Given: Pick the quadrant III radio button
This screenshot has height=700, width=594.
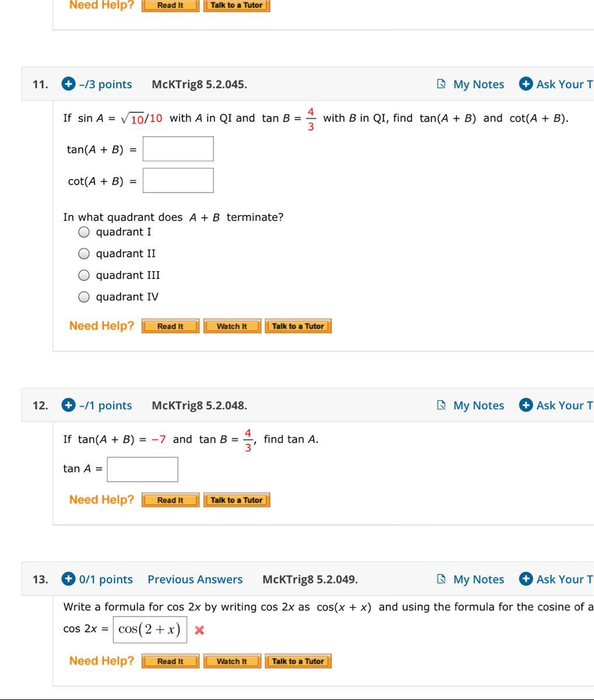Looking at the screenshot, I should [84, 275].
